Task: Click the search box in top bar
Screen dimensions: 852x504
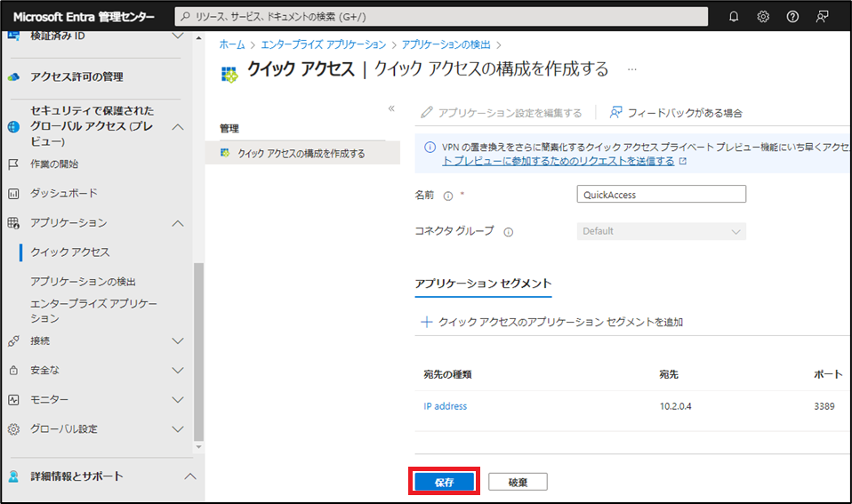Action: (x=441, y=17)
